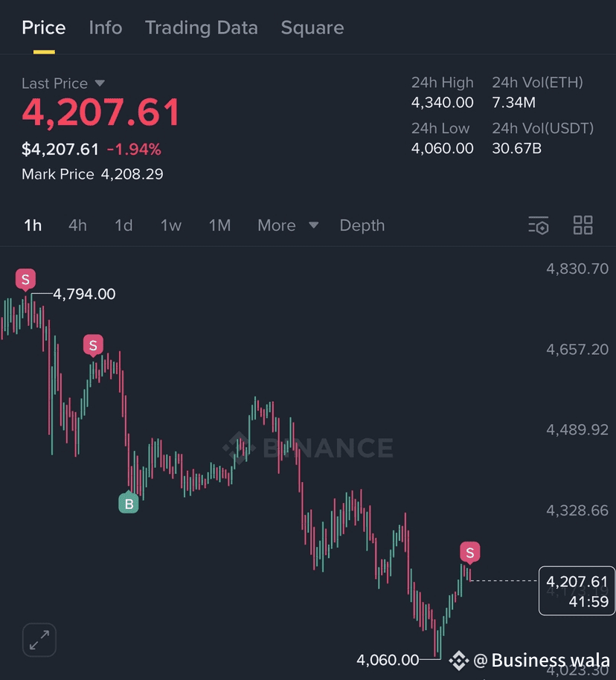Viewport: 616px width, 680px height.
Task: Click the Binance logo beside Business wala
Action: (x=458, y=661)
